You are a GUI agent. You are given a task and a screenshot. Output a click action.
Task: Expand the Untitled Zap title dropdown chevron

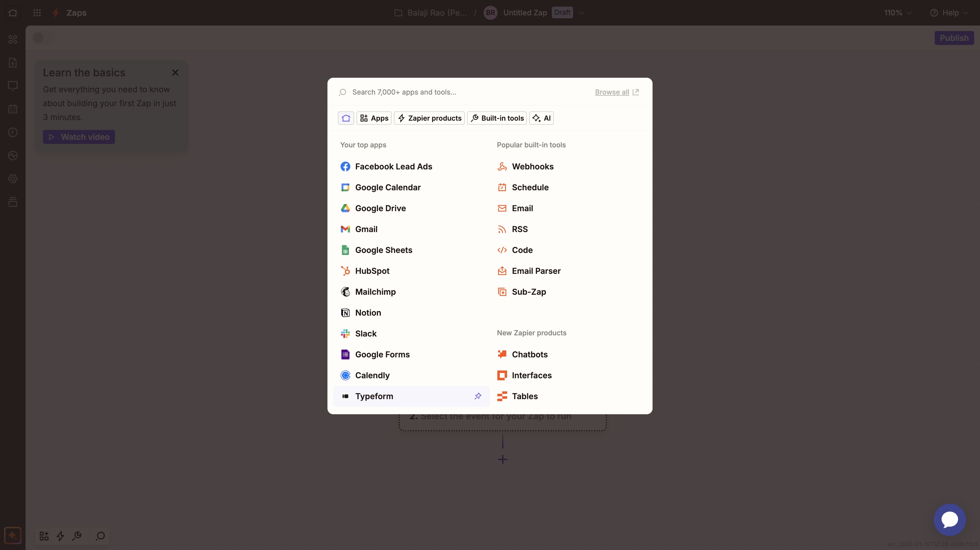pos(582,13)
